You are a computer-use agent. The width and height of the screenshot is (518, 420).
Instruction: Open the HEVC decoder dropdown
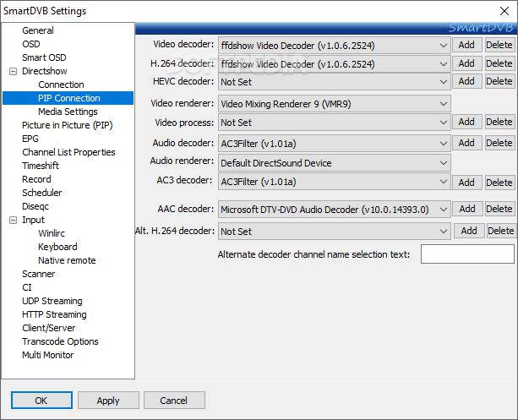pos(335,82)
